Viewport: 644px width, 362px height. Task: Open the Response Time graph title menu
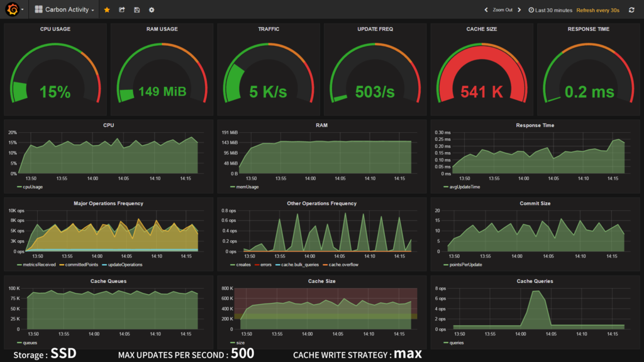pos(535,125)
